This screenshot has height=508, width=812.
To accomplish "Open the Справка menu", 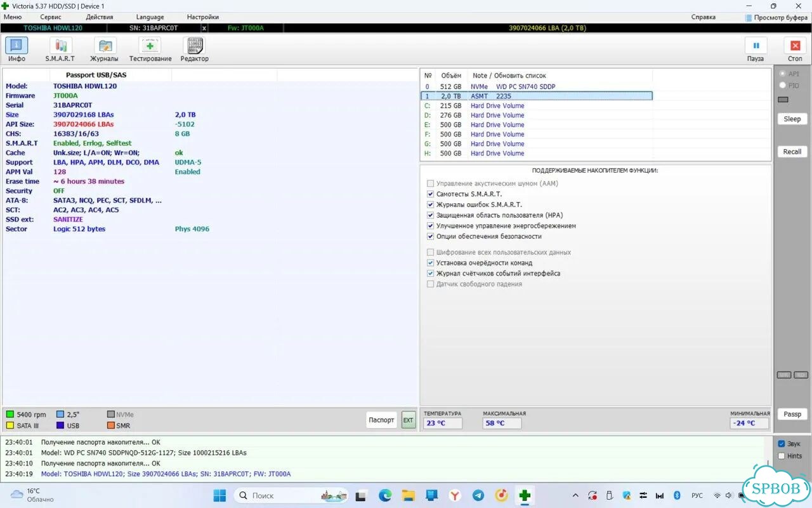I will tap(704, 17).
